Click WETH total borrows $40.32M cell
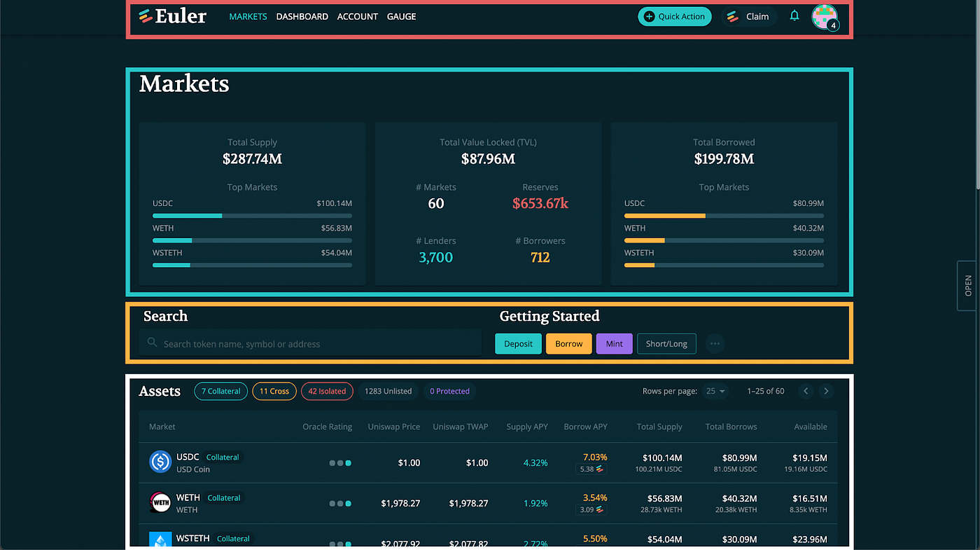Image resolution: width=980 pixels, height=550 pixels. (x=739, y=498)
